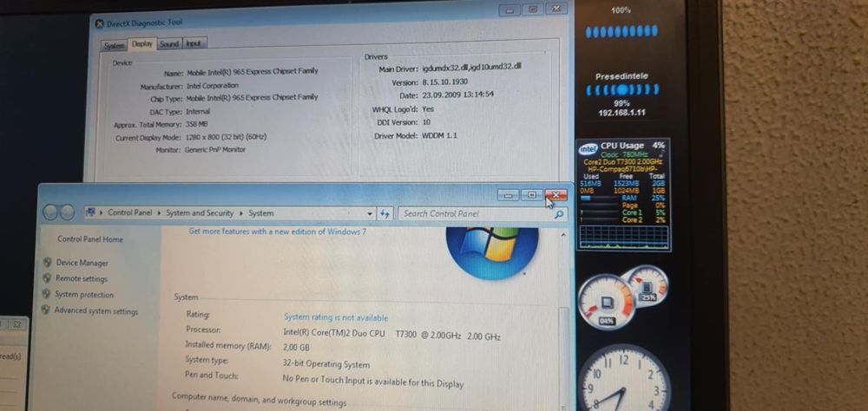Image resolution: width=868 pixels, height=411 pixels.
Task: Maximize the DirectX Diagnostic Tool window
Action: [533, 10]
